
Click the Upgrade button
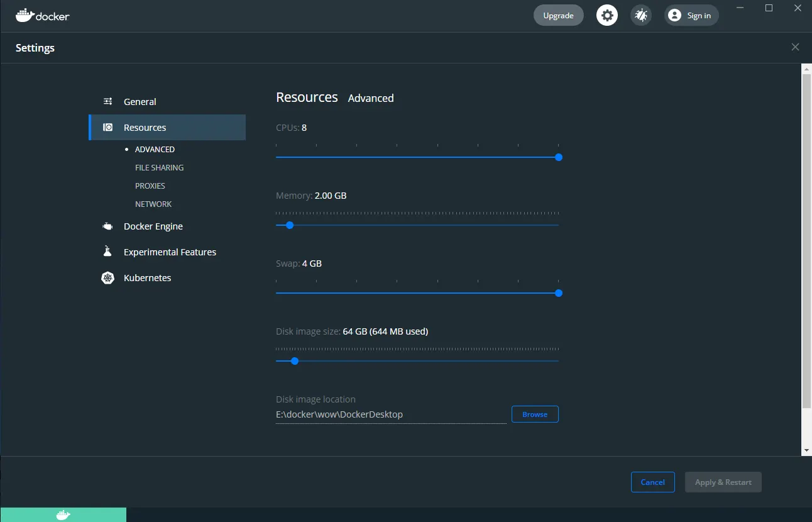[x=558, y=15]
